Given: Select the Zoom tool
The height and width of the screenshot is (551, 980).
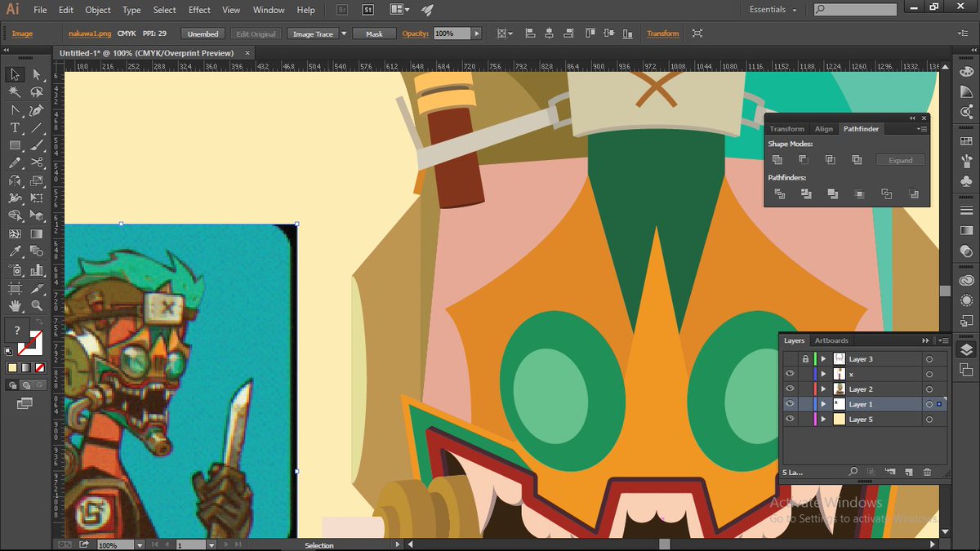Looking at the screenshot, I should 37,306.
